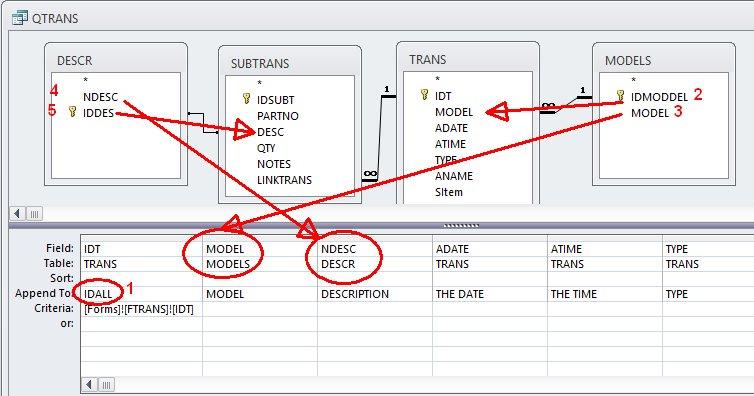
Task: Click the key icon beside IDMODDEL
Action: pyautogui.click(x=621, y=96)
